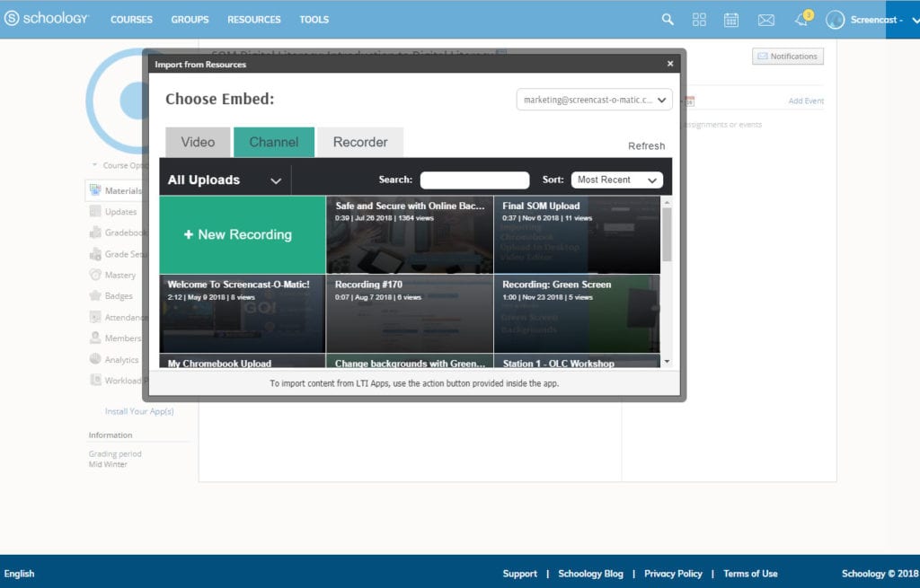Screen dimensions: 920x588
Task: Click Install Your App(s) link
Action: (139, 411)
